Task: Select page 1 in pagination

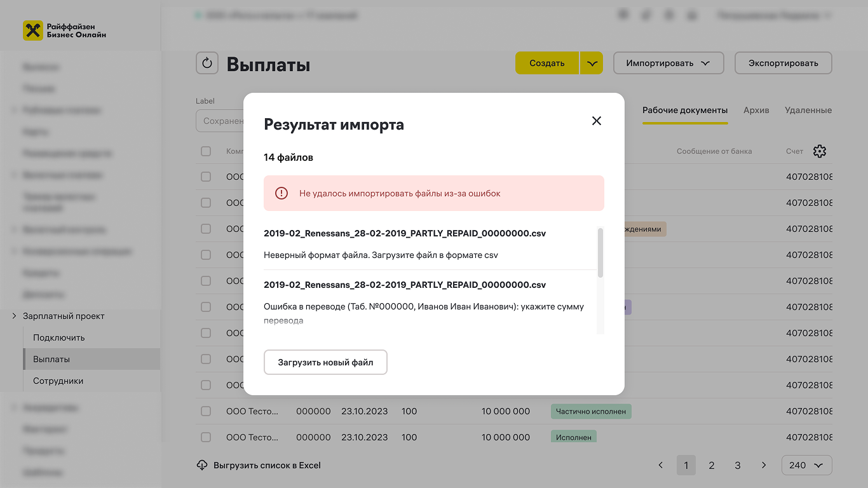Action: click(686, 465)
